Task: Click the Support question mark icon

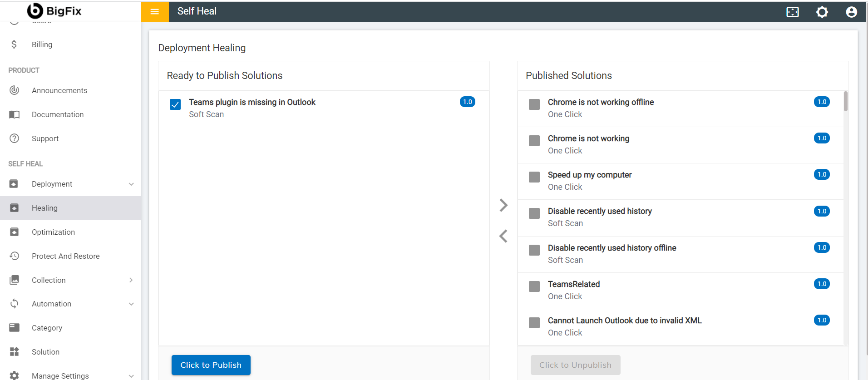Action: tap(15, 138)
